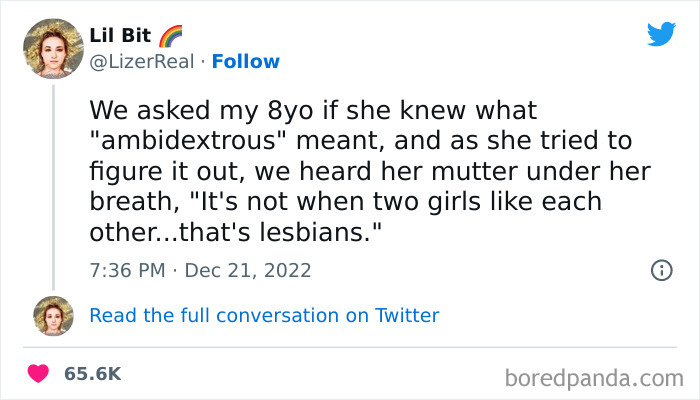Like the tweet with heart icon
This screenshot has height=400, width=700.
click(x=39, y=374)
